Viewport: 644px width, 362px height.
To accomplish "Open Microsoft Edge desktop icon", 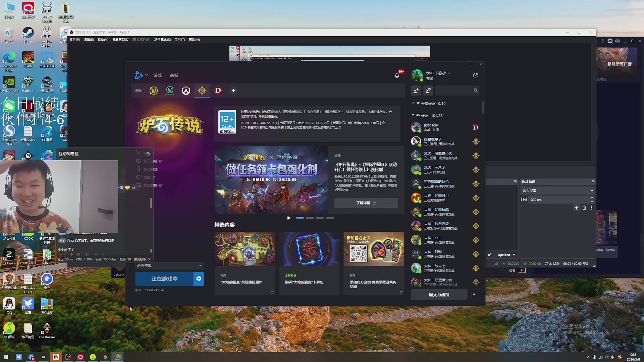I will click(x=9, y=62).
